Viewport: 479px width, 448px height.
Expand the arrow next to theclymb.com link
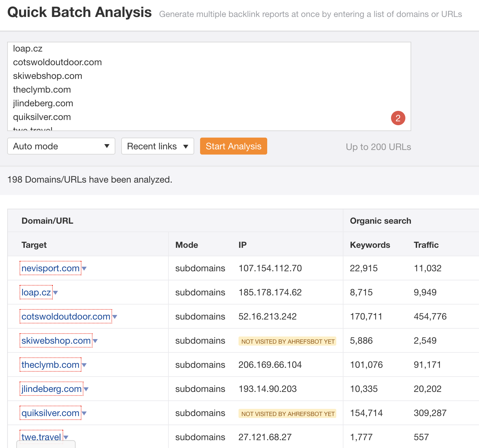tap(84, 365)
